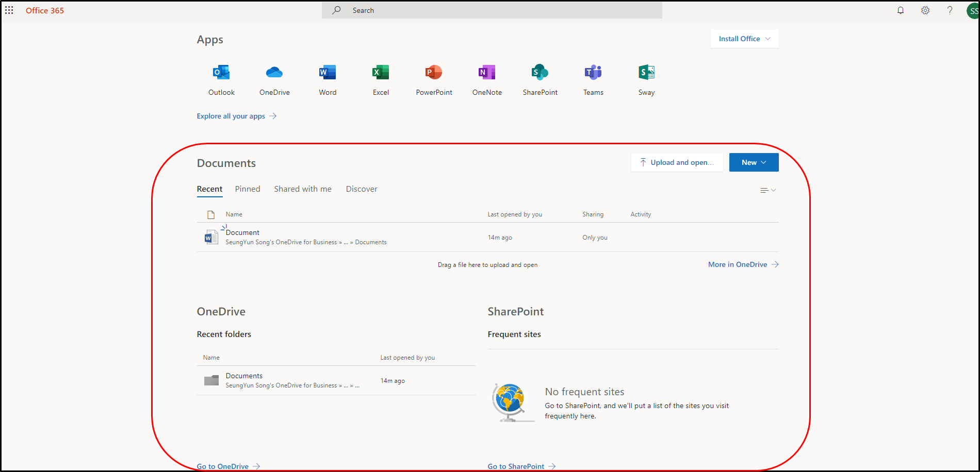Viewport: 980px width, 472px height.
Task: Switch to the Recent tab
Action: tap(209, 189)
